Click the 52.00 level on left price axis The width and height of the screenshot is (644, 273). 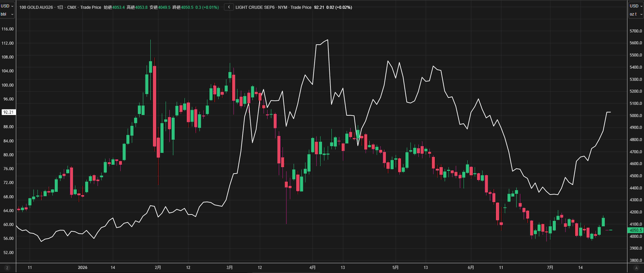tap(8, 252)
